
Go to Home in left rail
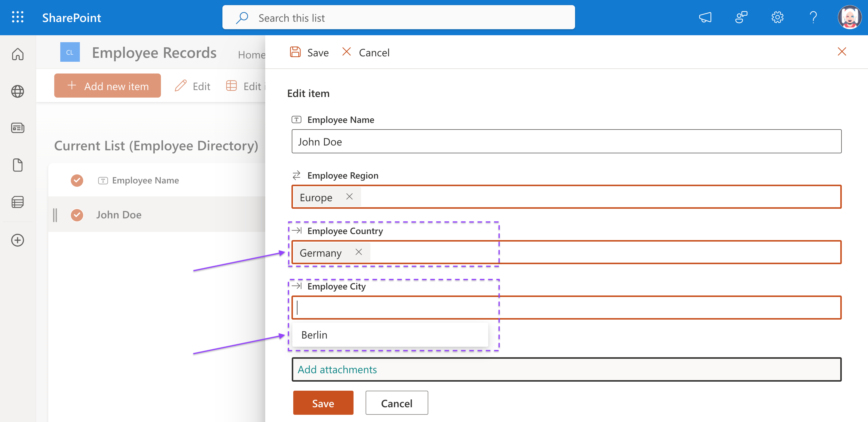pos(17,54)
